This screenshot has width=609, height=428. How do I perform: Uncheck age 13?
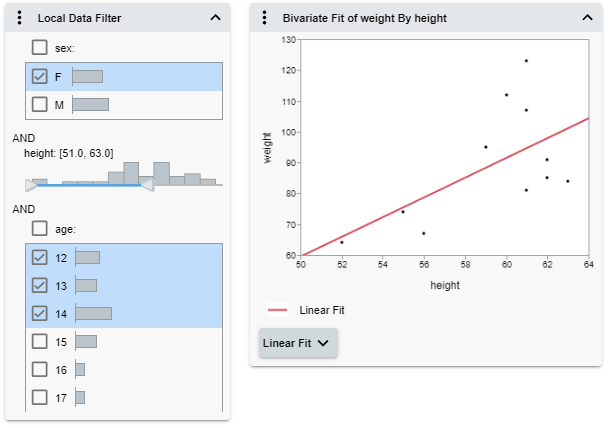click(40, 285)
